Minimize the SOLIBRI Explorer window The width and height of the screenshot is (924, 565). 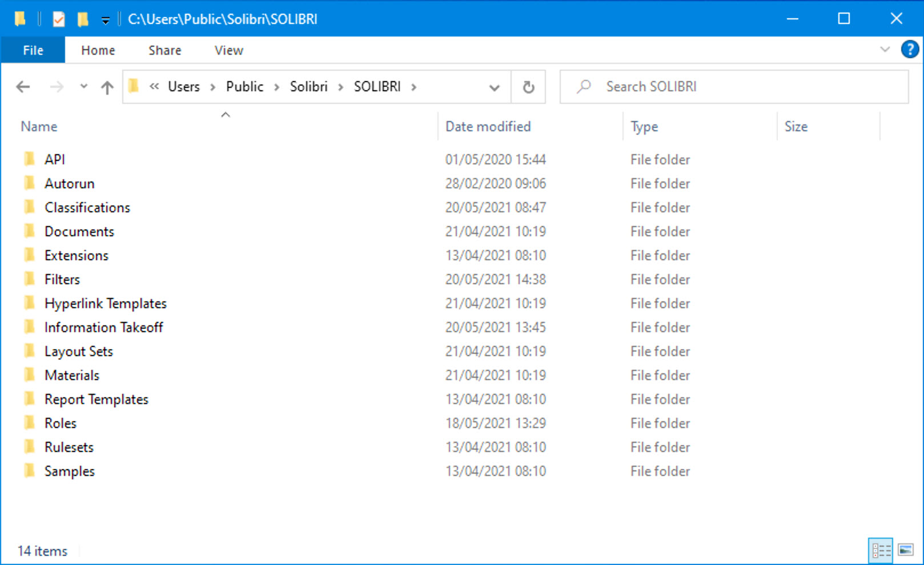[x=792, y=19]
